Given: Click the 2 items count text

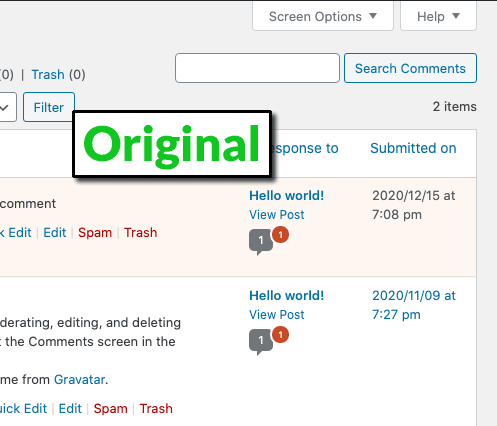Looking at the screenshot, I should pos(454,107).
